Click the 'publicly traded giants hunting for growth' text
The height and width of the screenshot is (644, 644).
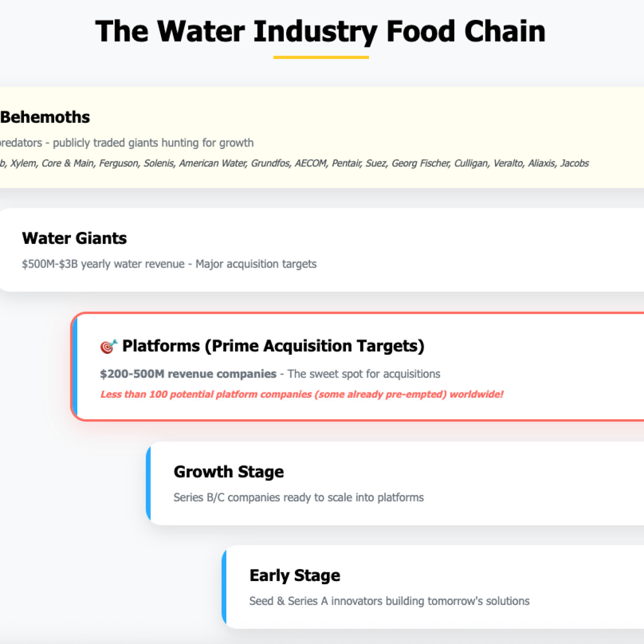153,143
